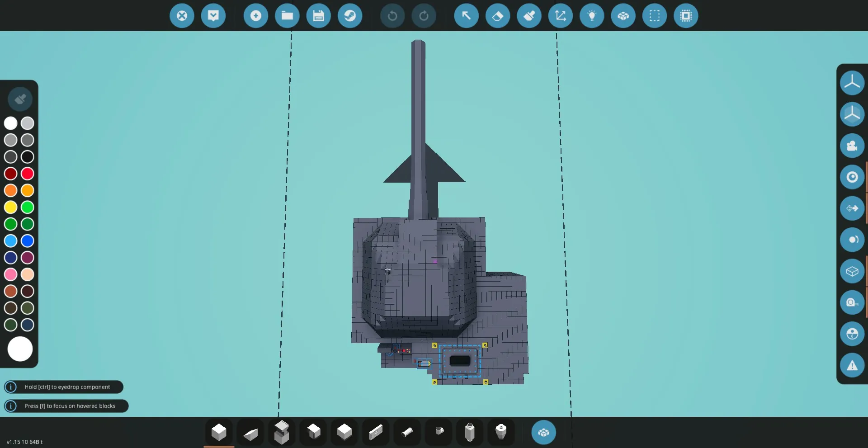Toggle the tape measure button on the right panel
The height and width of the screenshot is (448, 868).
(852, 302)
